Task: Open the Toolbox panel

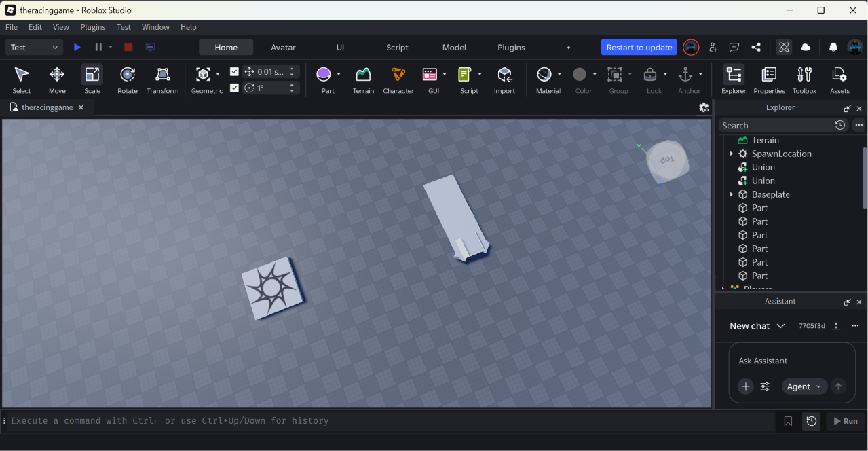Action: click(804, 79)
